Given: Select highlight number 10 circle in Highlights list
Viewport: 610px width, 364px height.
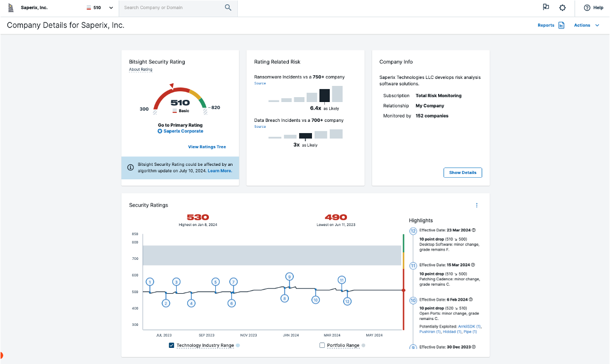Looking at the screenshot, I should click(x=413, y=300).
